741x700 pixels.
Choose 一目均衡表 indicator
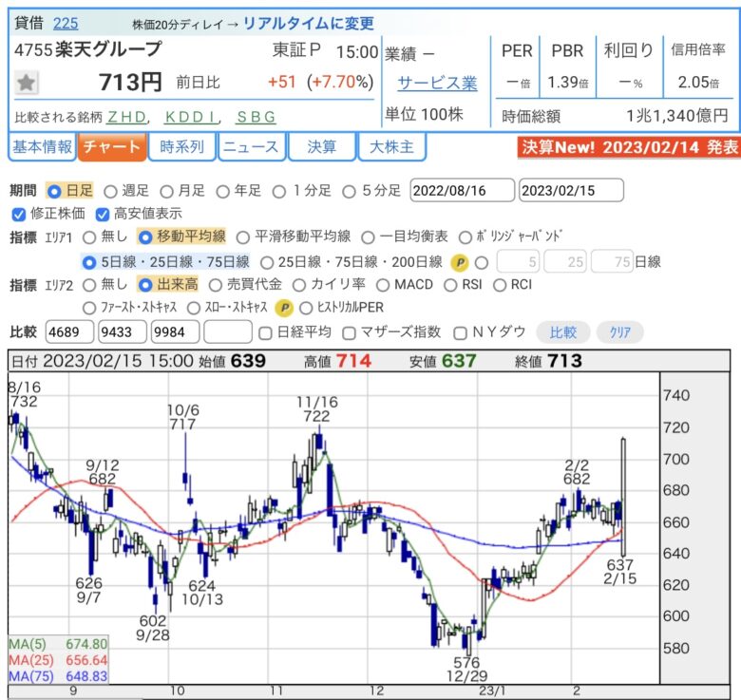(x=368, y=237)
